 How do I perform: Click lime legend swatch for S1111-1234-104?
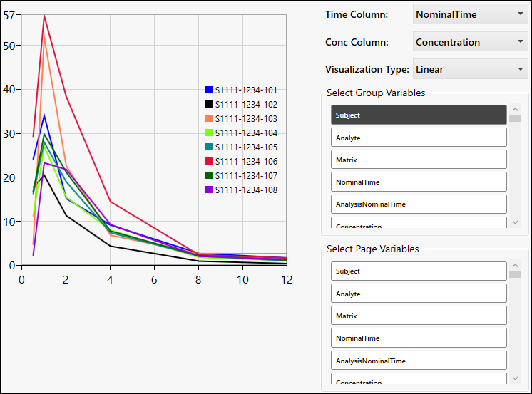click(x=209, y=133)
